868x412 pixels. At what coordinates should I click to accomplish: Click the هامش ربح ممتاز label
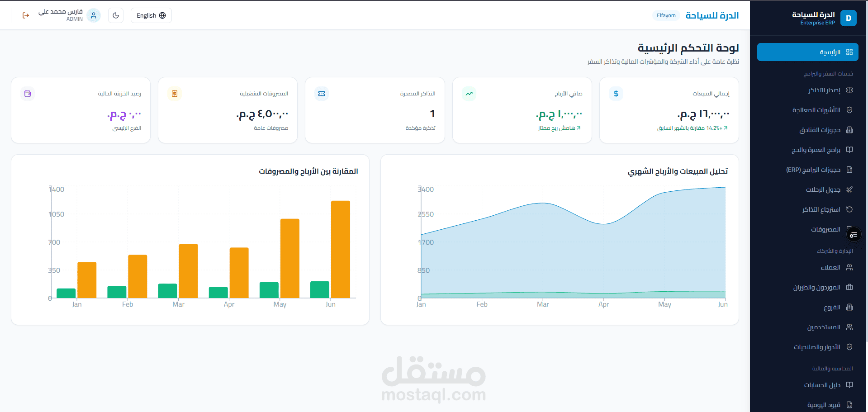coord(559,128)
